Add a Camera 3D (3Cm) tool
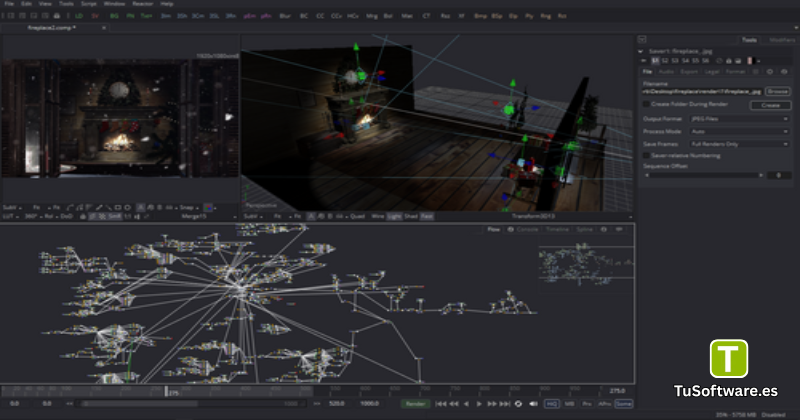The image size is (800, 420). (x=198, y=16)
